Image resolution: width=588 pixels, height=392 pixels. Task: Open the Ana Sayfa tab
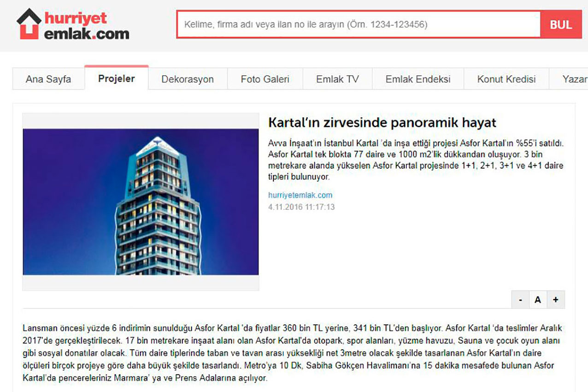click(48, 79)
